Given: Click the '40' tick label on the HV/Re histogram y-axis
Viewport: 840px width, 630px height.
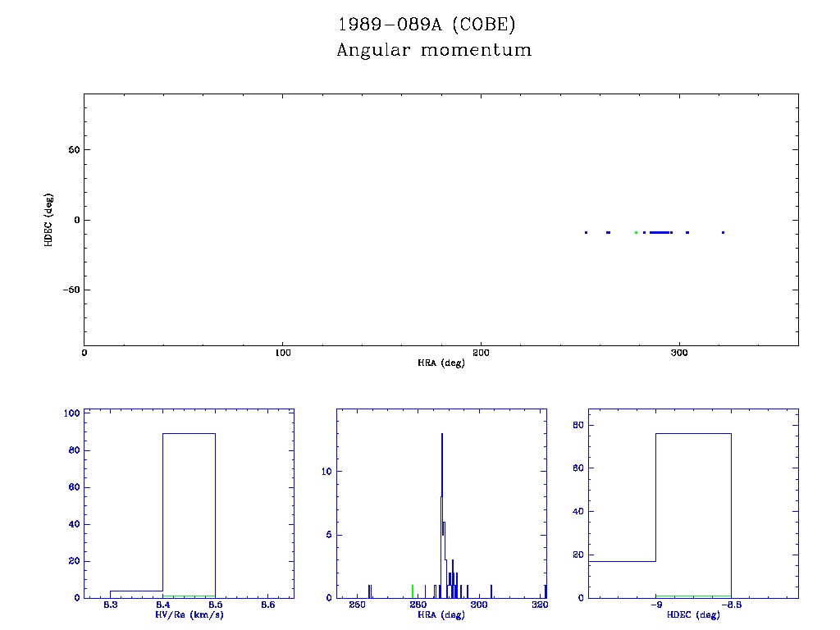Looking at the screenshot, I should click(x=74, y=524).
